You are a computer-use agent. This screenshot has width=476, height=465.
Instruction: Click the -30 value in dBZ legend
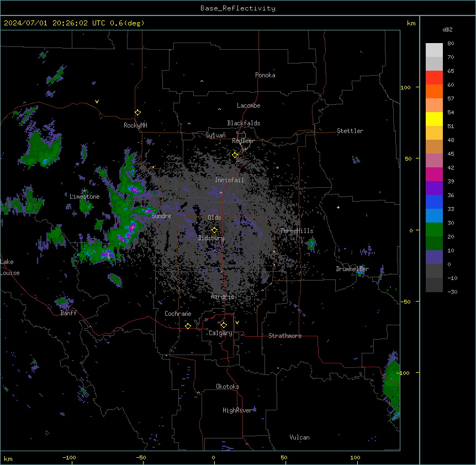[452, 292]
